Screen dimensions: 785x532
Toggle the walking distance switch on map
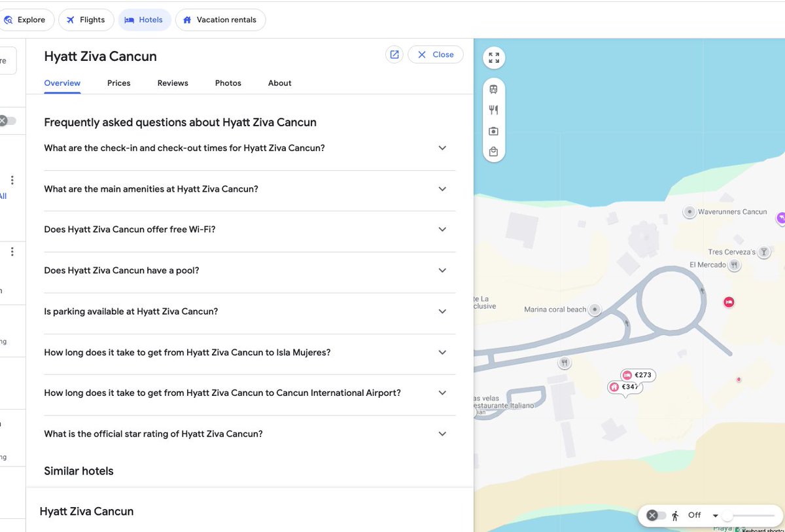point(655,516)
